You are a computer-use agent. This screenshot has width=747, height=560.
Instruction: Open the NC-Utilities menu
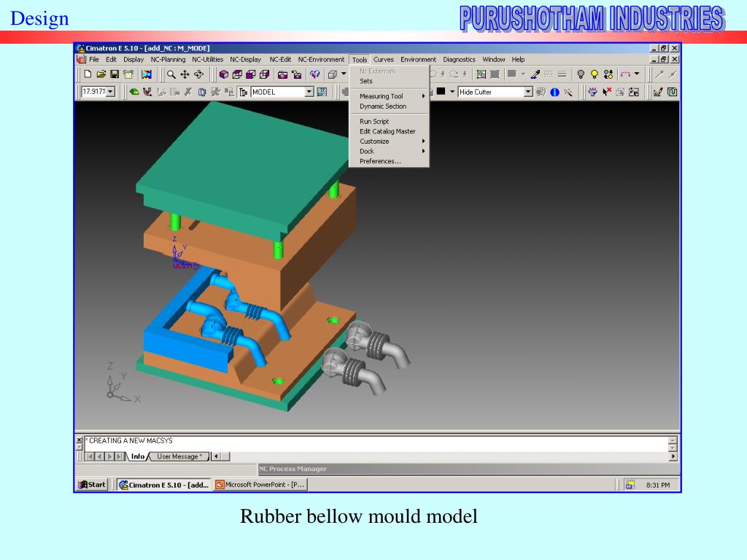pos(208,60)
